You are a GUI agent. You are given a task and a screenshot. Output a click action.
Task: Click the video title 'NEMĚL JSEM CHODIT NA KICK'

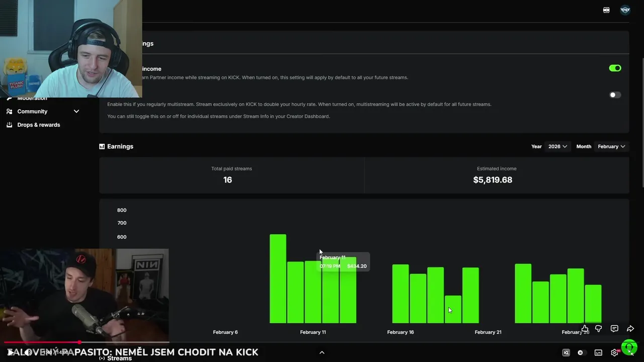pos(187,352)
